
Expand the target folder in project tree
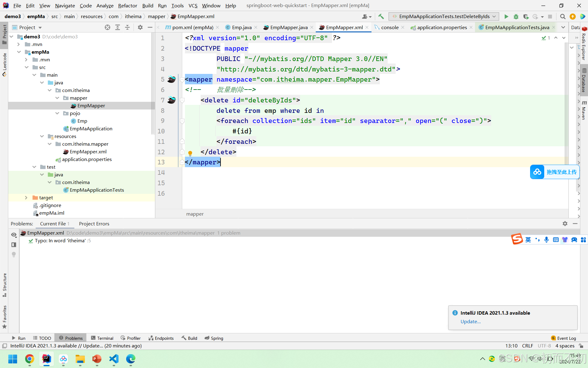tap(26, 198)
